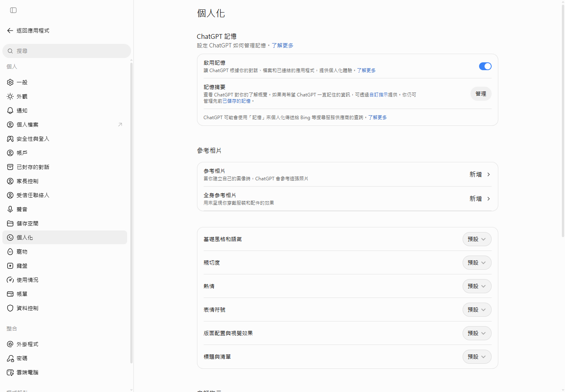Click the sun icon for 外觀
This screenshot has width=565, height=392.
10,96
